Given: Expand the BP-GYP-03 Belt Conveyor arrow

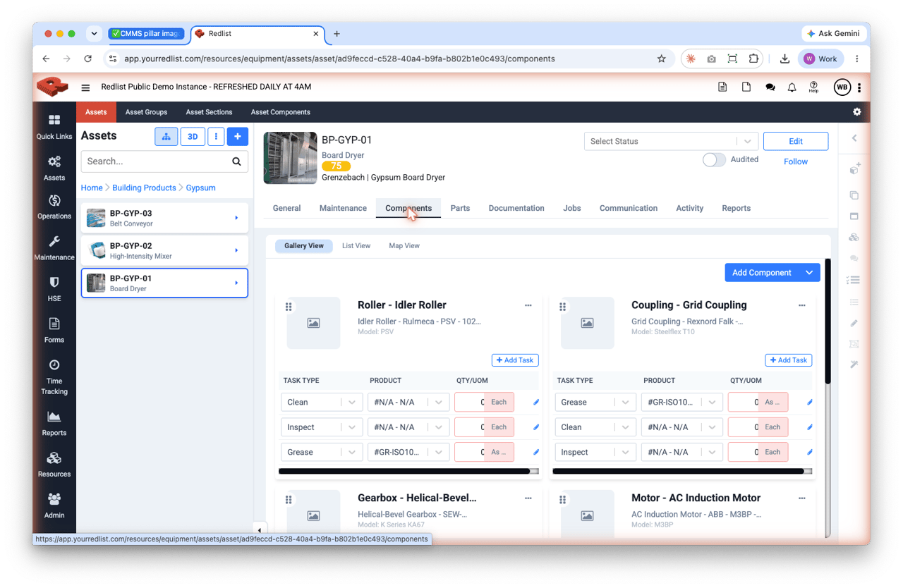Looking at the screenshot, I should [x=236, y=219].
